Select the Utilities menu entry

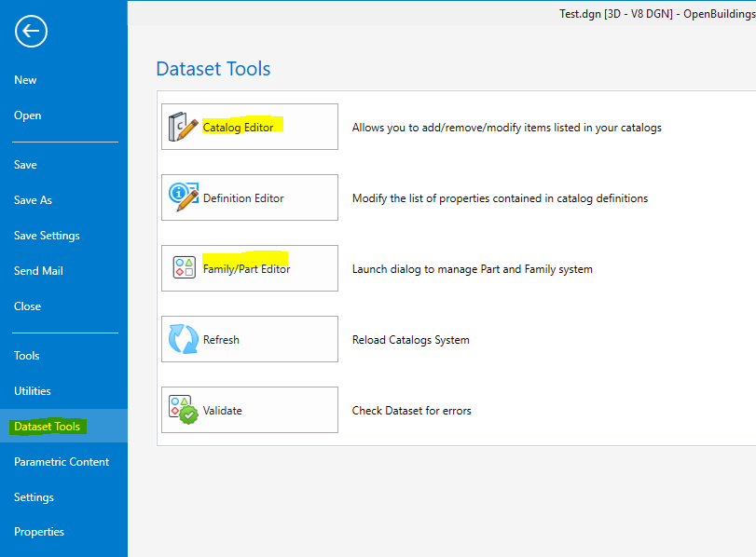[33, 391]
